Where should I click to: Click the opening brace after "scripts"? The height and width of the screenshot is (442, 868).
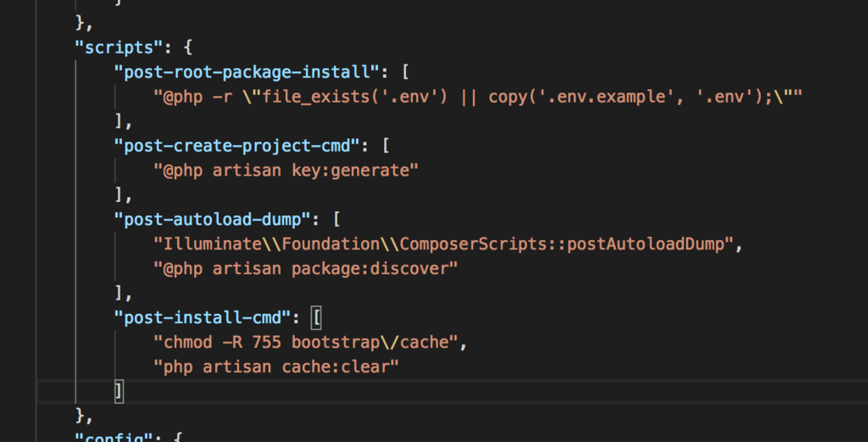(x=187, y=48)
